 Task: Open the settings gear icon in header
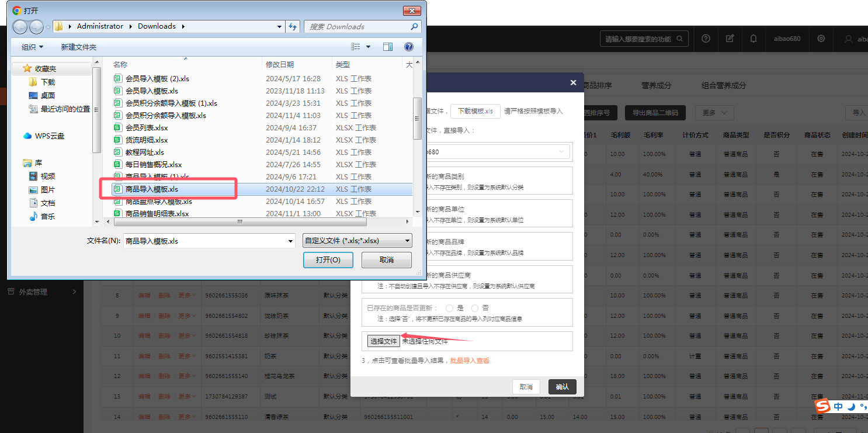pos(821,39)
